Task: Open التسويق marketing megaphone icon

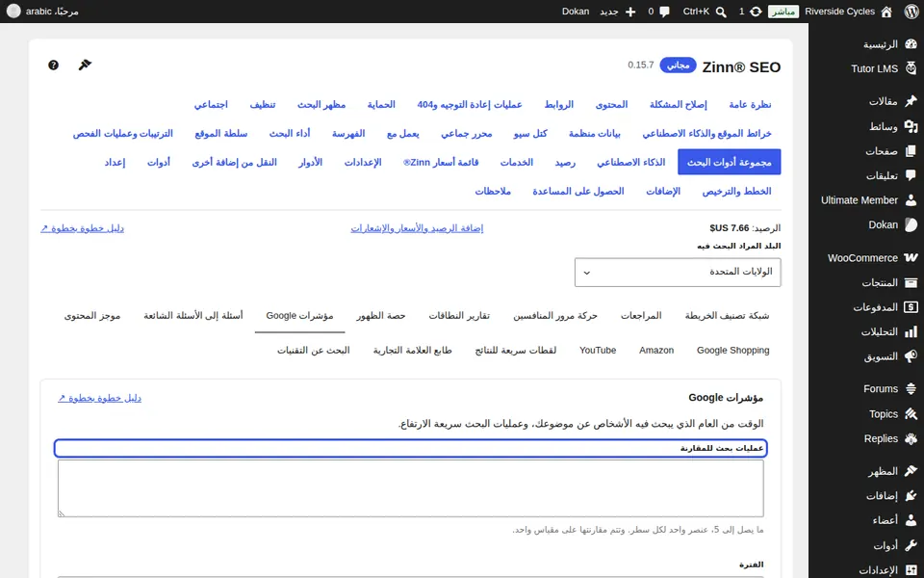Action: click(911, 356)
